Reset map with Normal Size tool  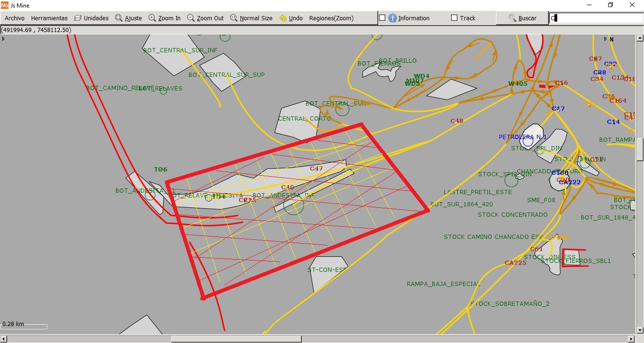[x=251, y=18]
